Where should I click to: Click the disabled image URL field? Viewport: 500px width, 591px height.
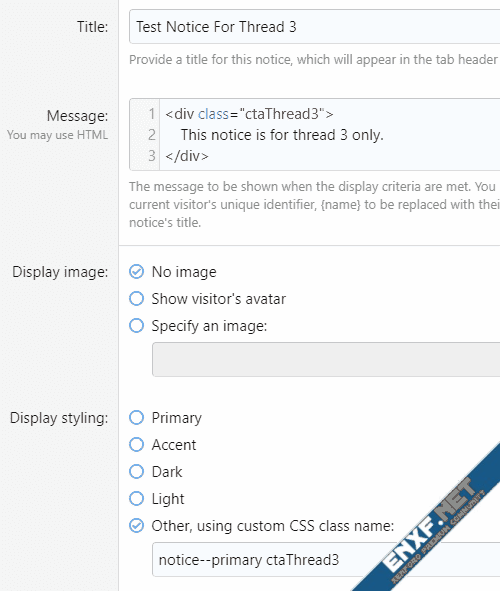[x=326, y=359]
